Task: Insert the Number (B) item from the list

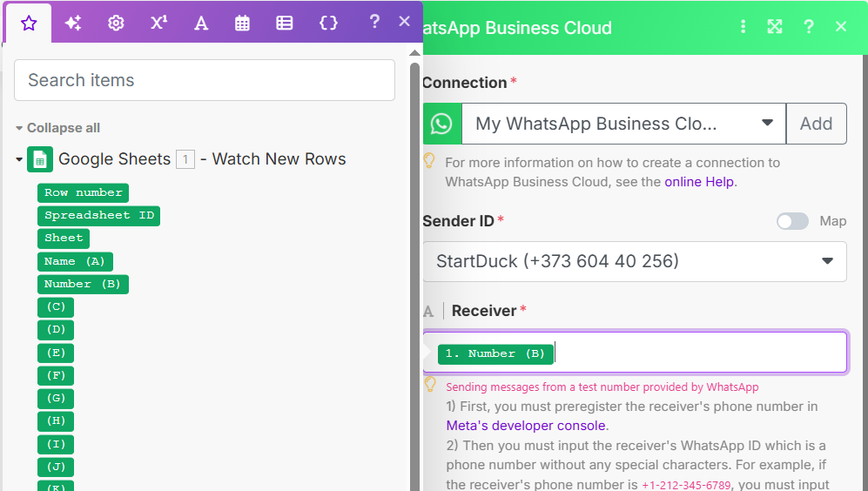Action: [x=83, y=284]
